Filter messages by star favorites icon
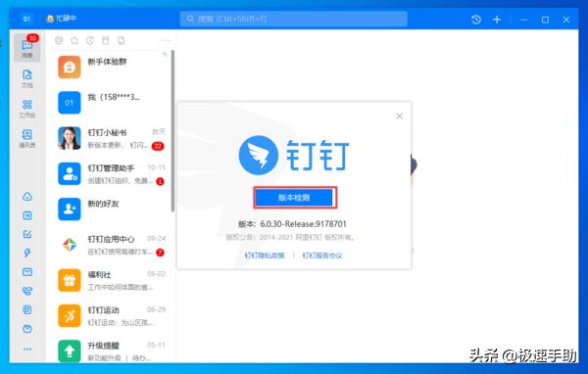This screenshot has height=374, width=588. point(74,40)
